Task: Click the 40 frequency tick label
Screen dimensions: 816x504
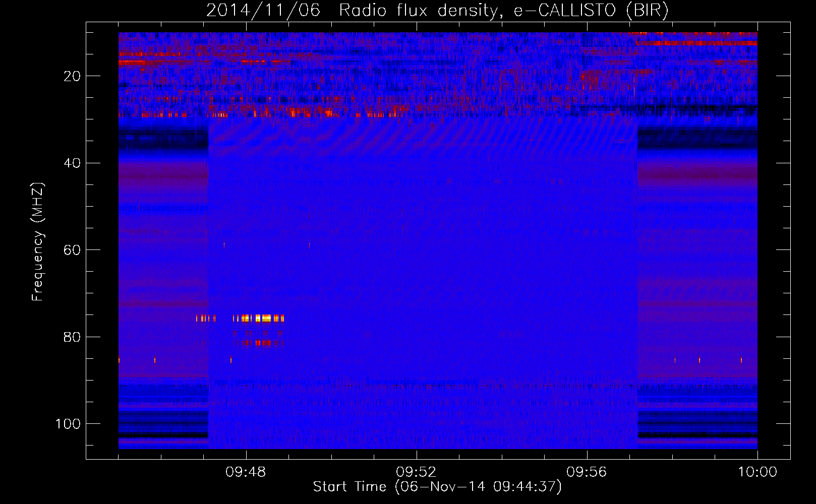Action: 73,163
